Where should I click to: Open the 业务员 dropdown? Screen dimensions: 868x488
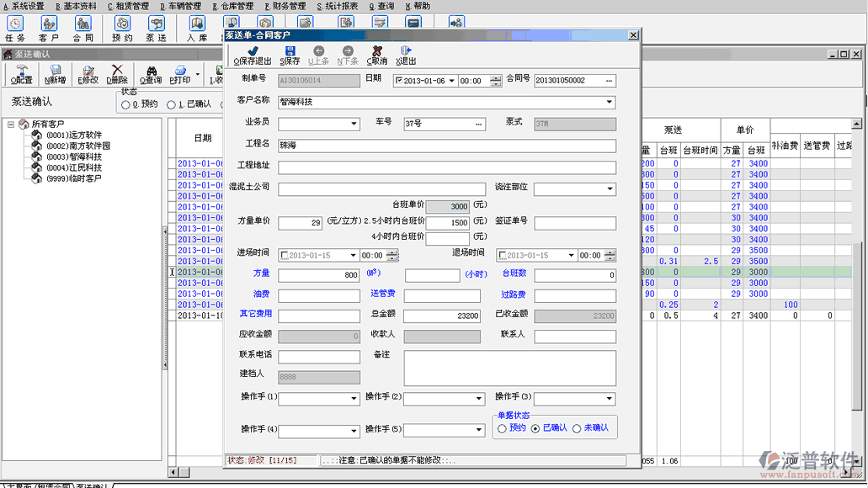[x=354, y=125]
